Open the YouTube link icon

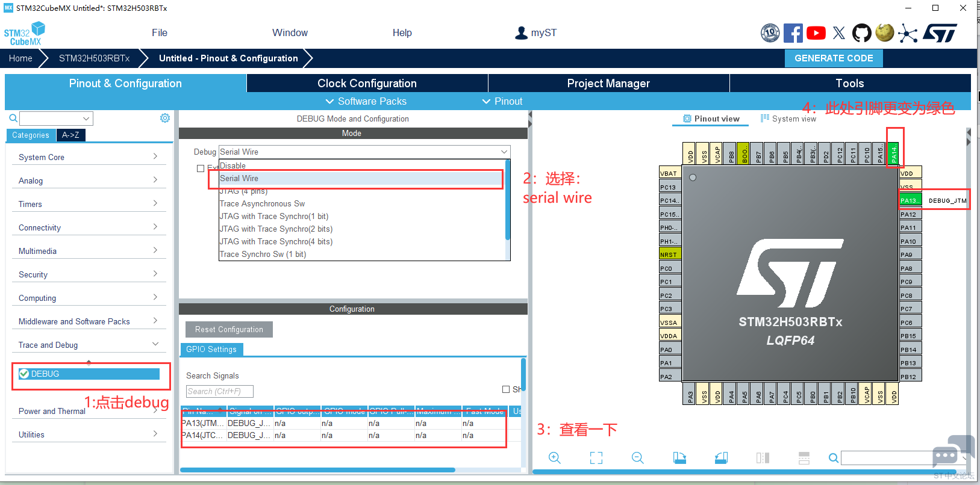click(816, 33)
